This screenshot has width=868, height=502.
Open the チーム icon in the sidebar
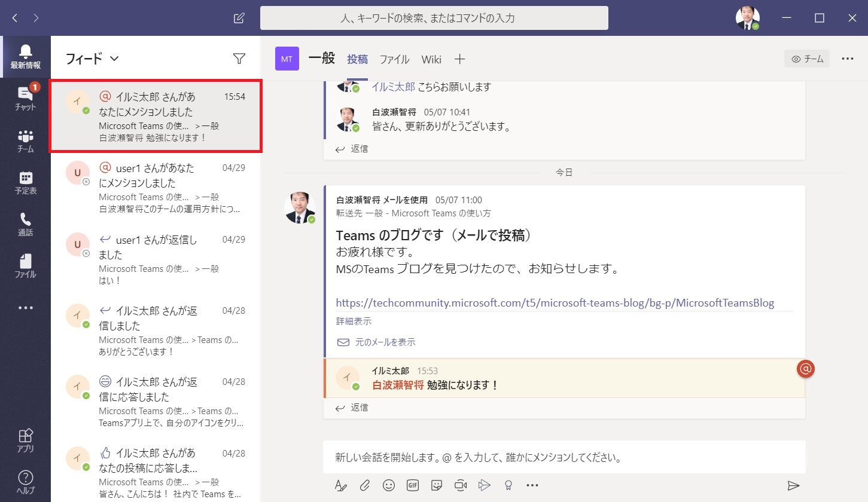click(x=25, y=140)
